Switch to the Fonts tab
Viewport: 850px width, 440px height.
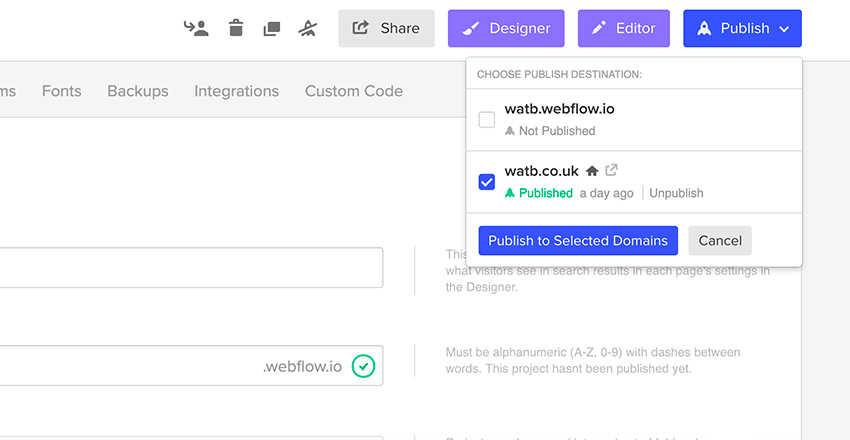(x=62, y=91)
